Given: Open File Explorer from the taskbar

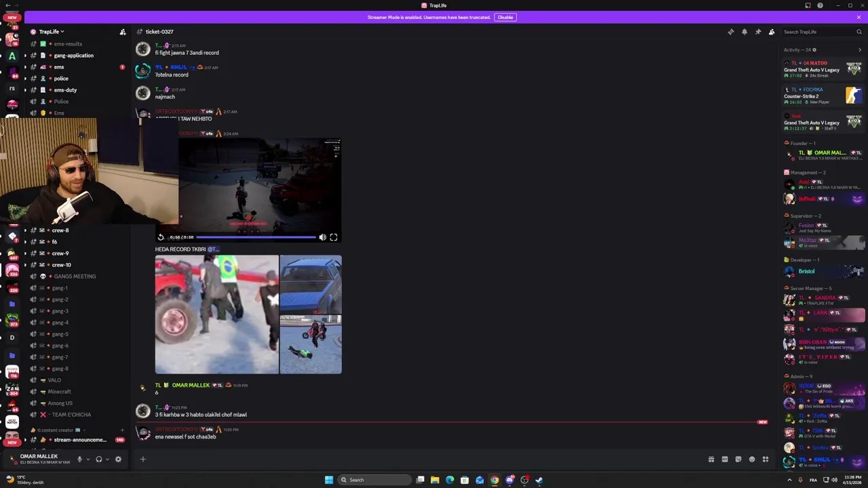Looking at the screenshot, I should (435, 480).
